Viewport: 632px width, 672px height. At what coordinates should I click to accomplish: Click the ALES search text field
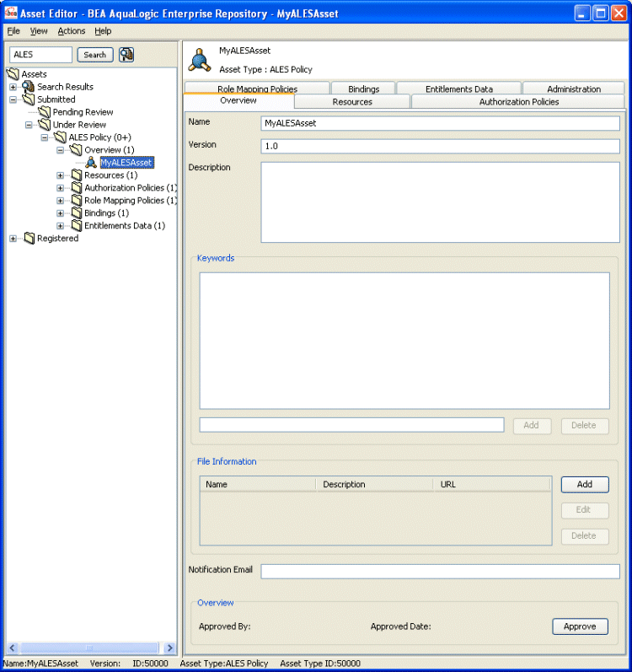coord(40,55)
